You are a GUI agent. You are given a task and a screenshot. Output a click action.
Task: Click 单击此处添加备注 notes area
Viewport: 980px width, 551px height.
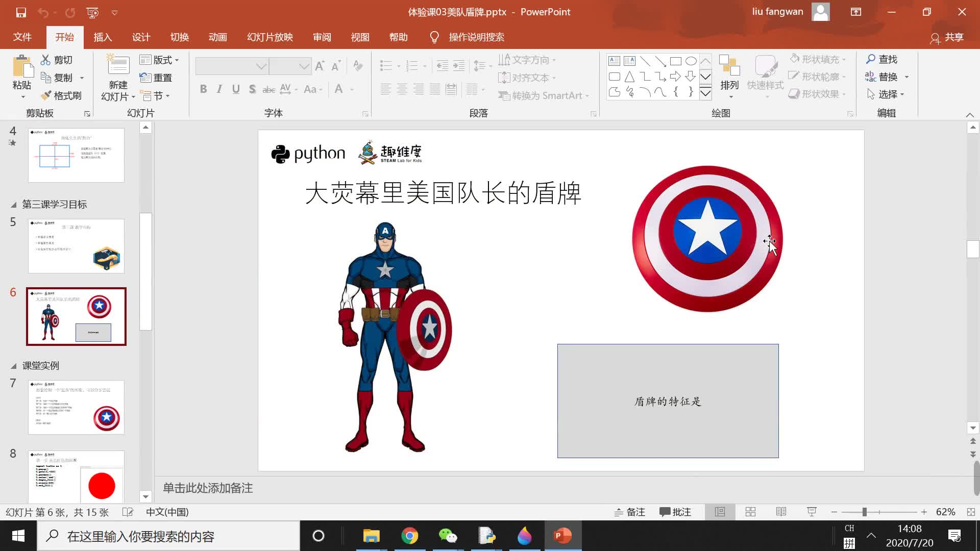click(208, 488)
